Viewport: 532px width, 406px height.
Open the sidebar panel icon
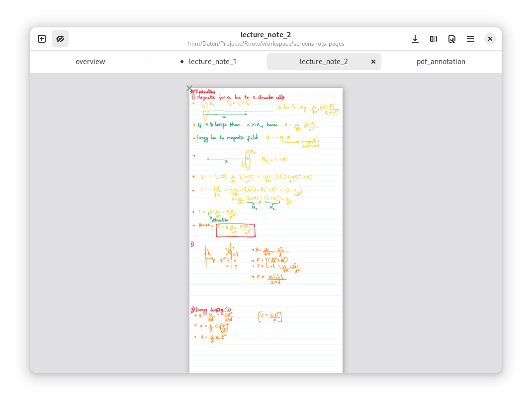click(433, 39)
